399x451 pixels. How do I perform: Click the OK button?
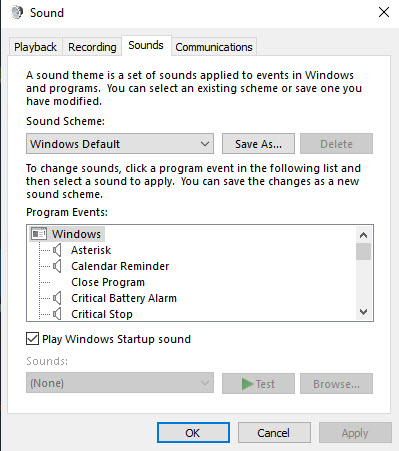pos(193,433)
